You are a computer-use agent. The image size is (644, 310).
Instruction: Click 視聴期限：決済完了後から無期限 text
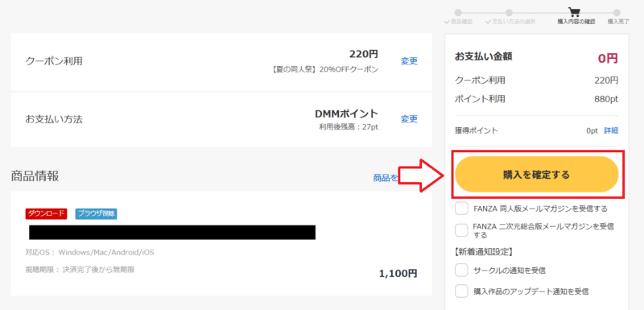pos(80,270)
